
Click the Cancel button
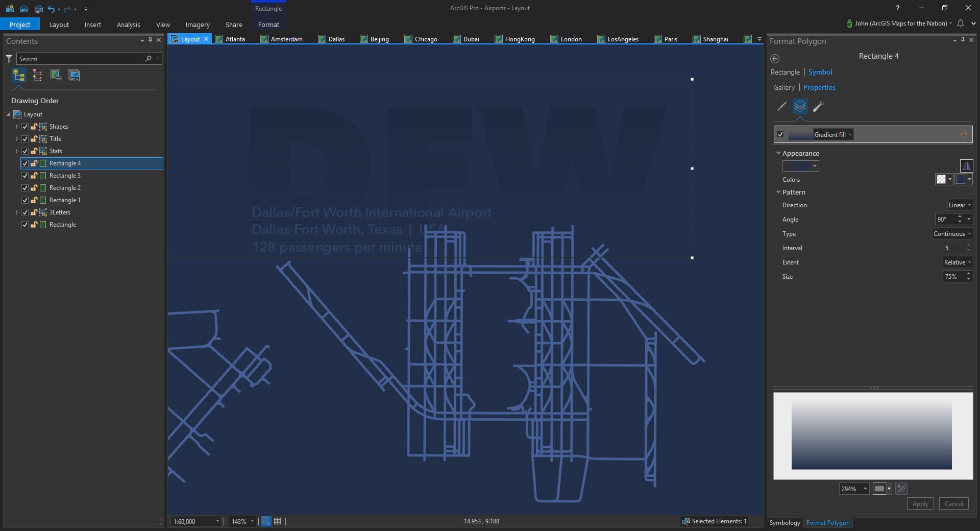pyautogui.click(x=953, y=504)
